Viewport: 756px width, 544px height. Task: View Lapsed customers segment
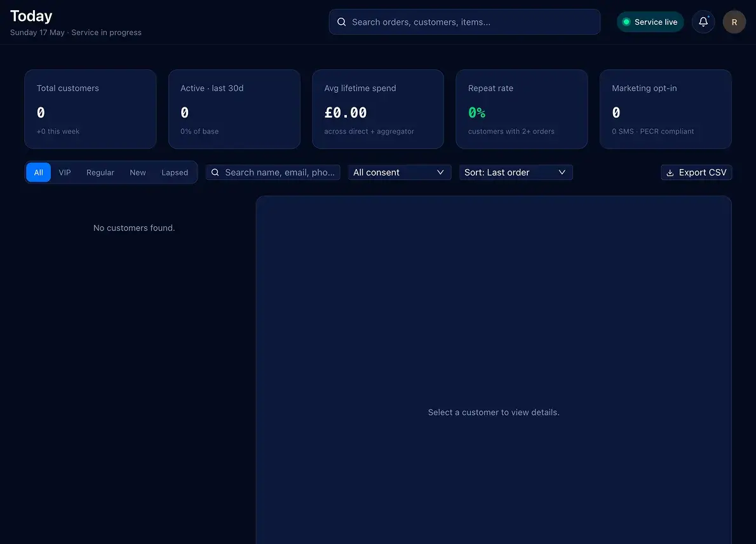pos(175,172)
